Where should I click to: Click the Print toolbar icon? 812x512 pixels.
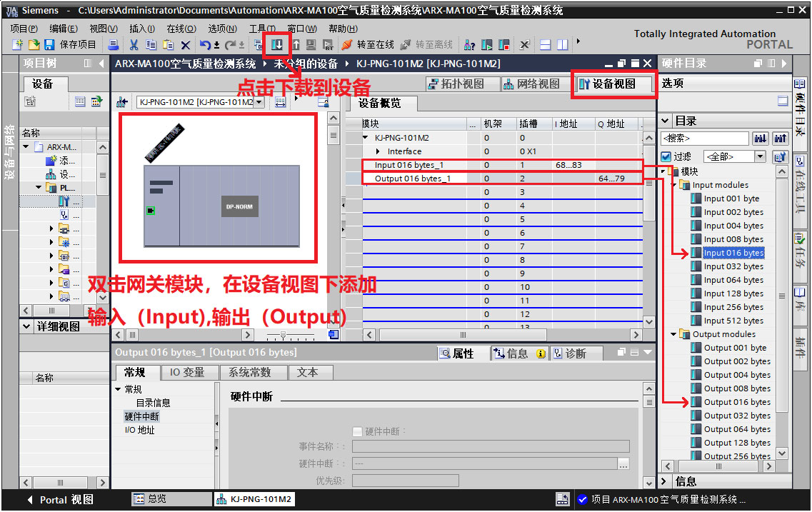click(113, 45)
